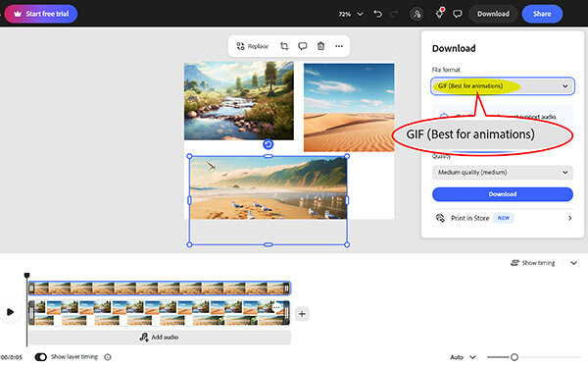588x368 pixels.
Task: Click the left trim handle of the scene clip
Action: click(x=31, y=313)
